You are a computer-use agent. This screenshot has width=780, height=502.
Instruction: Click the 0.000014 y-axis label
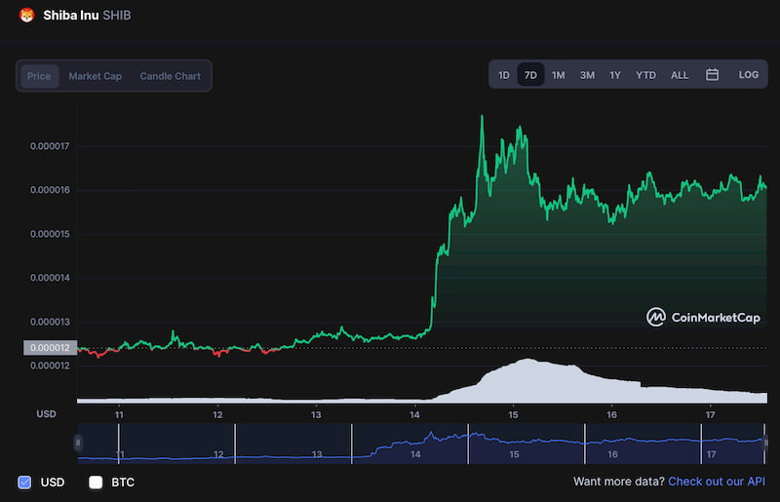coord(50,278)
